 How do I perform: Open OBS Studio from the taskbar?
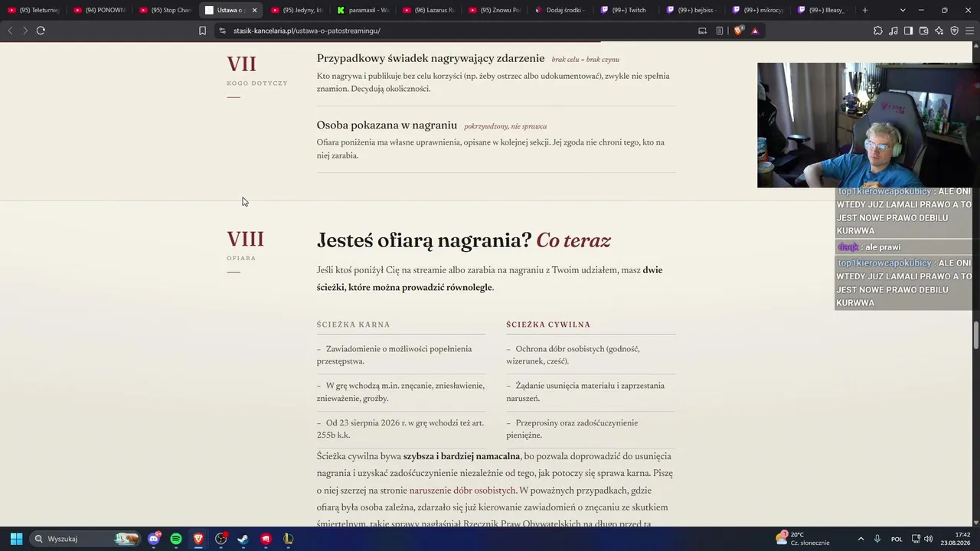coord(221,539)
